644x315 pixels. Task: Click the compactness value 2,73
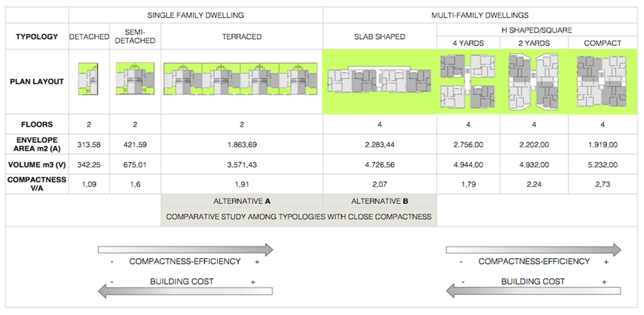coord(602,184)
